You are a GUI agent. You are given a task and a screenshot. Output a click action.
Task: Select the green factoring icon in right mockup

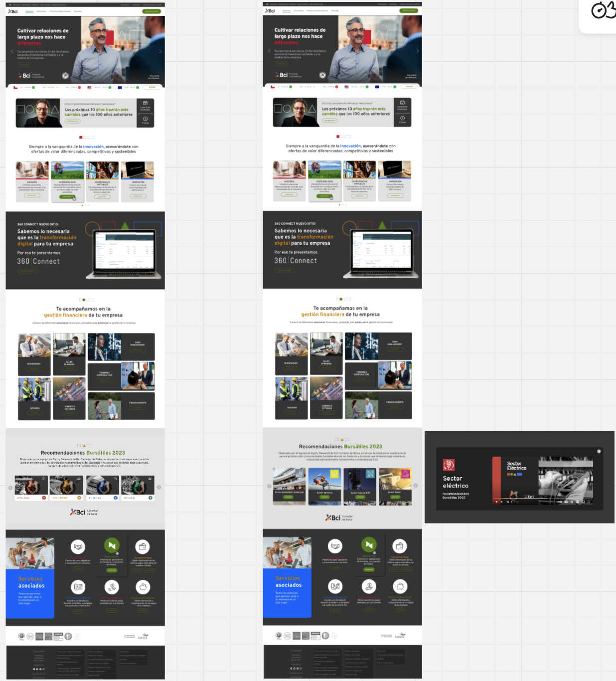pyautogui.click(x=369, y=544)
